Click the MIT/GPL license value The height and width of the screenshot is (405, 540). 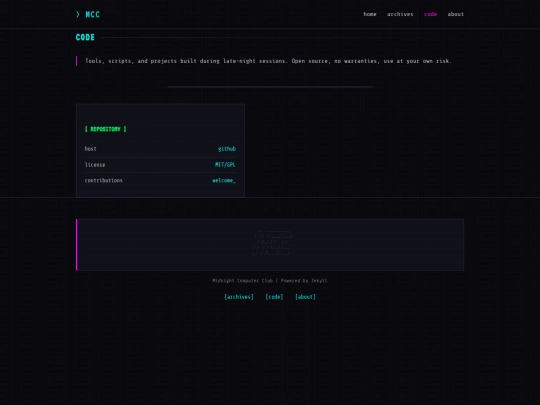[225, 165]
